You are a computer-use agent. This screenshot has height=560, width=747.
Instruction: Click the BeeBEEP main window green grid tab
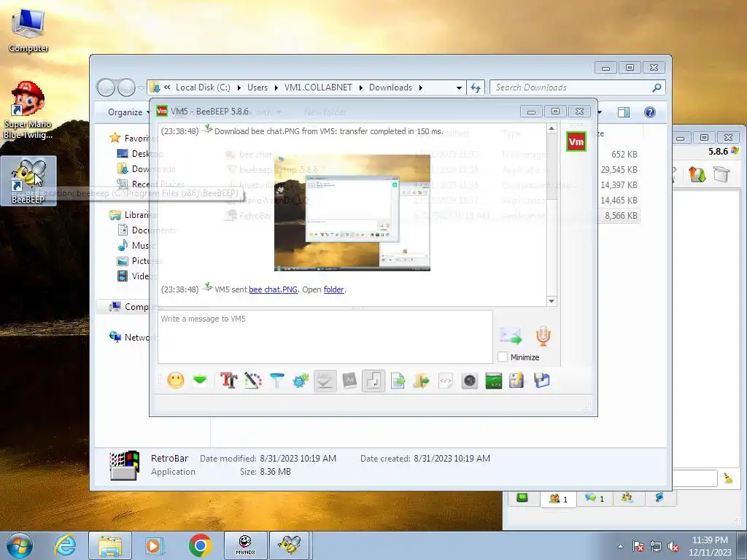pyautogui.click(x=522, y=498)
